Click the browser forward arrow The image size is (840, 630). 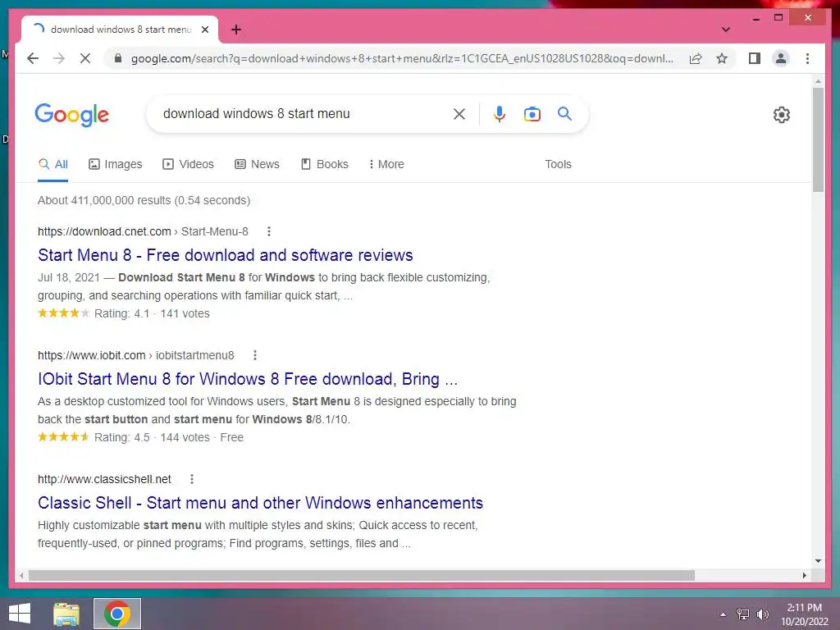pos(59,58)
